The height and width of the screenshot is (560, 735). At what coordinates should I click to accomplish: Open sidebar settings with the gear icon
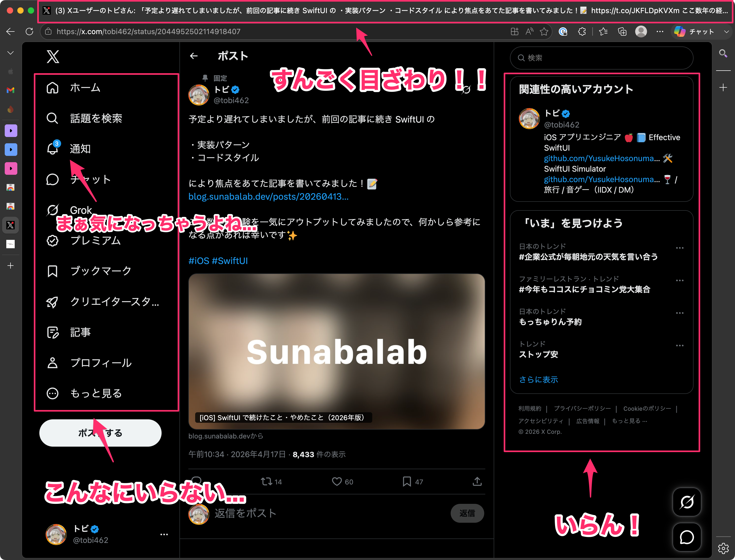click(x=723, y=548)
